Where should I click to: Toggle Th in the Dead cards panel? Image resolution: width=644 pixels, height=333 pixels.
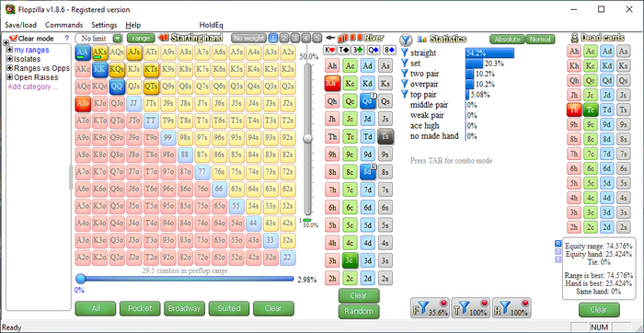click(574, 109)
